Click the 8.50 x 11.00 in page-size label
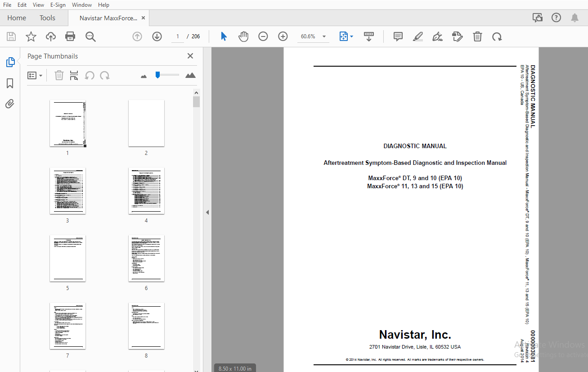 (235, 368)
